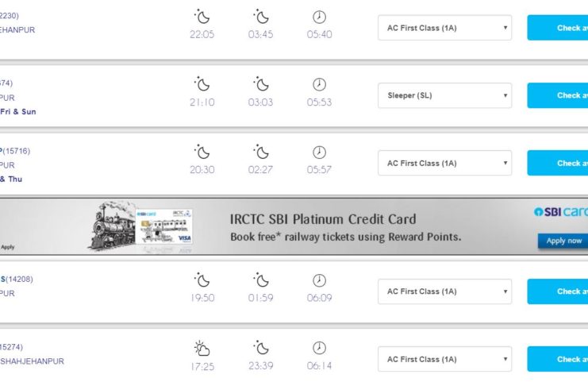Screen dimensions: 588x386
Task: Click the night departure icon above 19:50
Action: 202,280
